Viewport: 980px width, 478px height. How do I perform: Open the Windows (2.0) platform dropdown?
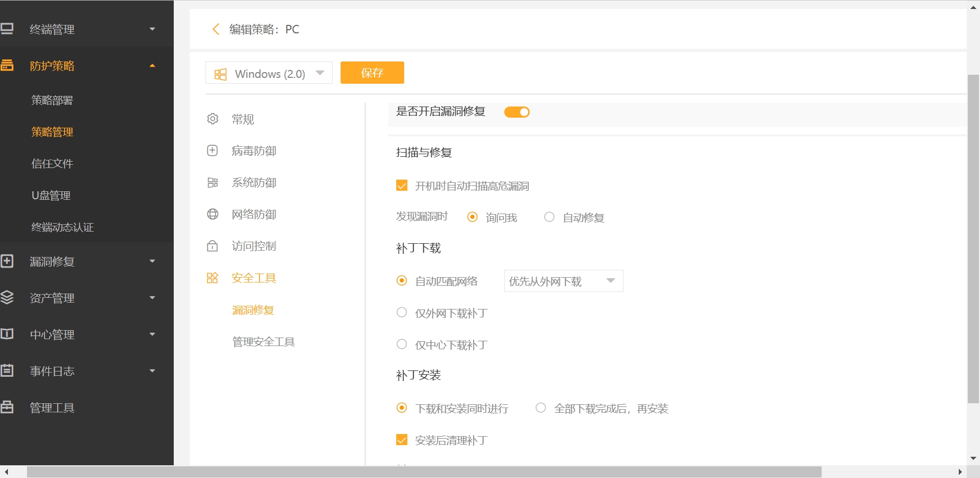point(269,73)
